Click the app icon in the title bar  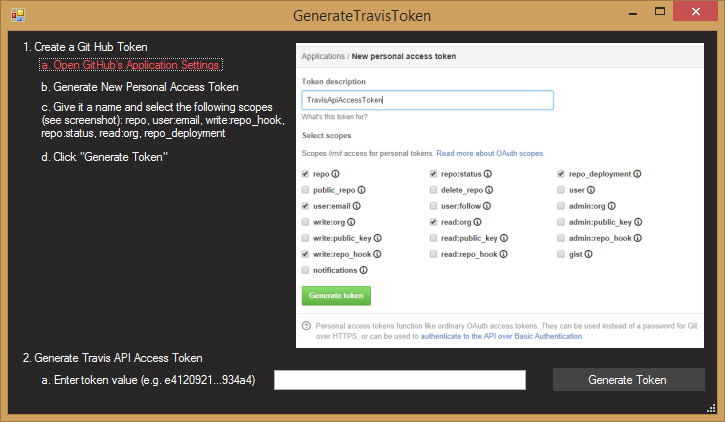[x=18, y=17]
